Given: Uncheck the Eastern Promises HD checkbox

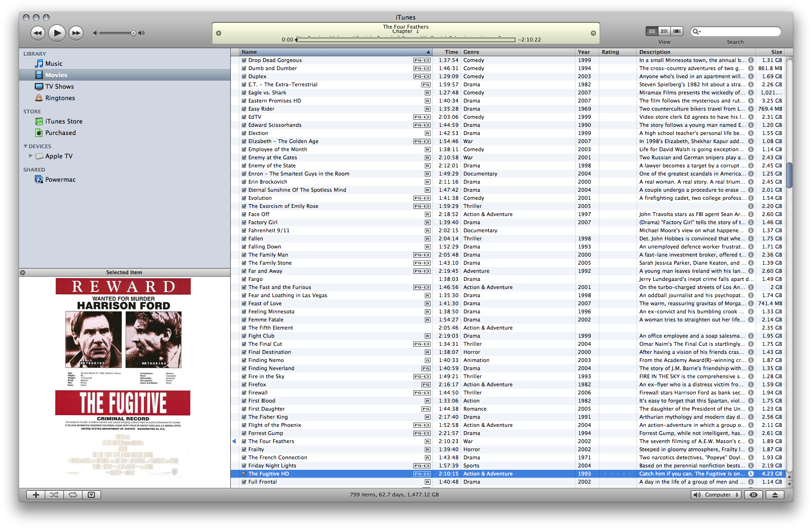Looking at the screenshot, I should point(244,101).
